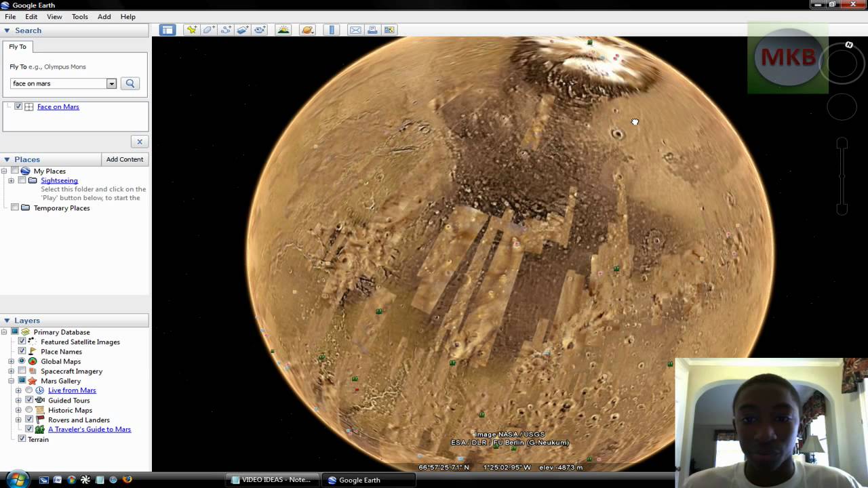This screenshot has height=488, width=868.
Task: Start recording a tour
Action: click(259, 30)
